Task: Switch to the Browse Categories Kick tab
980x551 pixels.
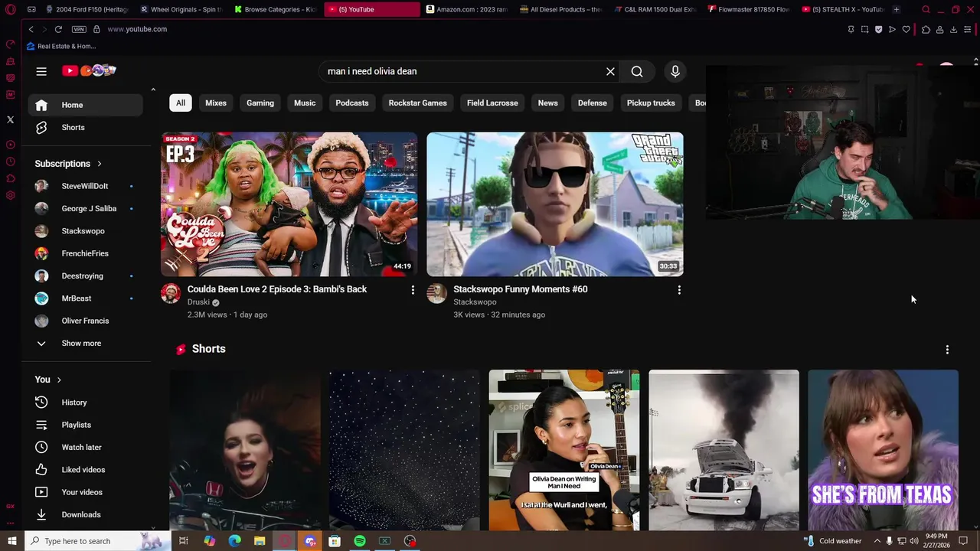Action: tap(276, 9)
